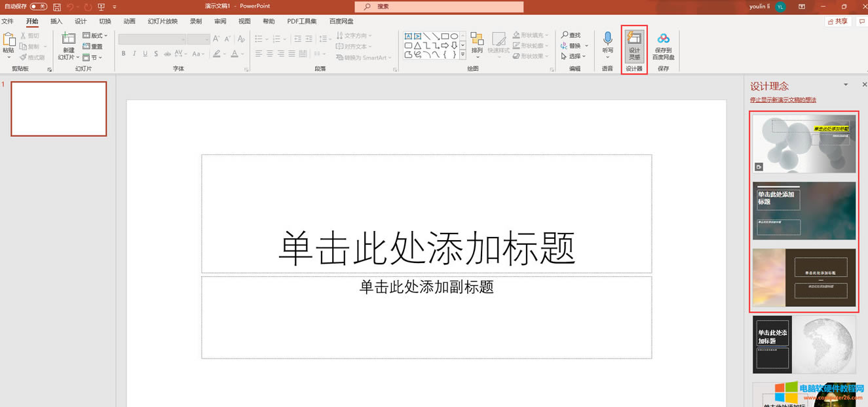Image resolution: width=868 pixels, height=407 pixels.
Task: Insert a horizontal text box from the shapes gallery
Action: 408,35
